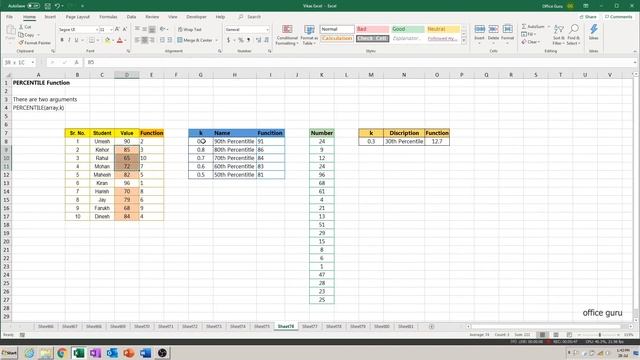Click the percent style icon
This screenshot has height=360, width=640.
click(241, 40)
